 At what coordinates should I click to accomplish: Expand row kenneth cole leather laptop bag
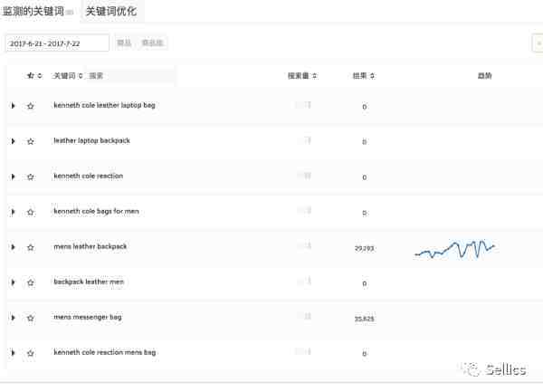click(14, 106)
